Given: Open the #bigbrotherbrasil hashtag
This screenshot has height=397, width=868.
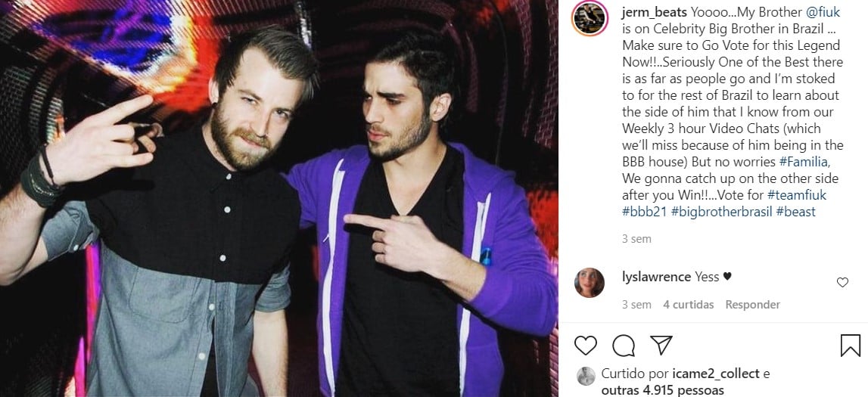Looking at the screenshot, I should [x=721, y=212].
